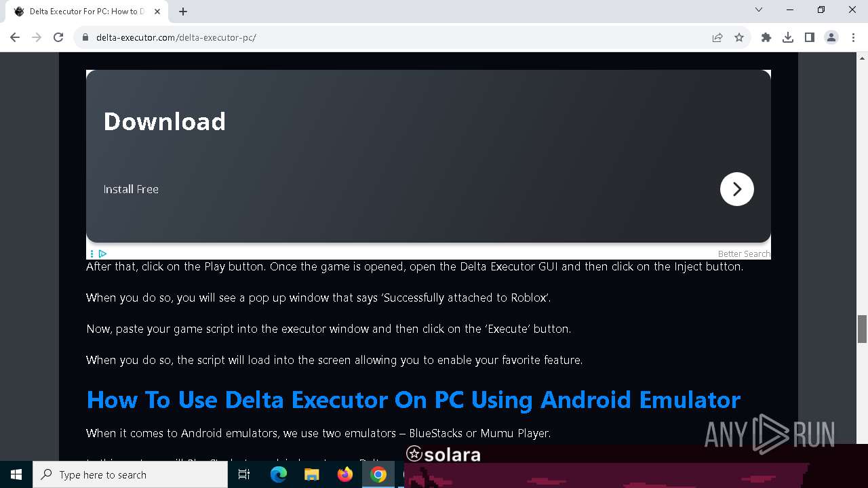The image size is (868, 488).
Task: View site information padlock icon
Action: coord(85,38)
